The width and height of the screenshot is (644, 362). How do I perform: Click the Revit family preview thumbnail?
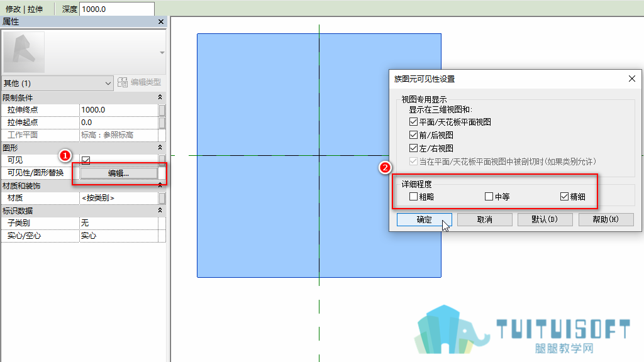click(x=24, y=52)
